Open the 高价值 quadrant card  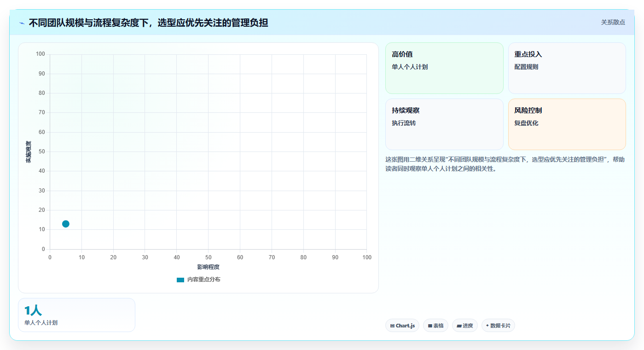point(444,68)
